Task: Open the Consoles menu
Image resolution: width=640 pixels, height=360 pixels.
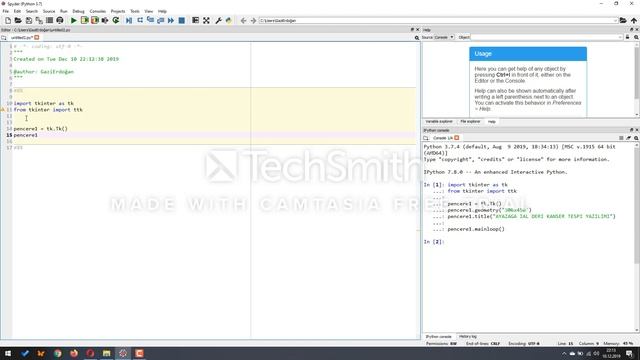Action: click(98, 11)
